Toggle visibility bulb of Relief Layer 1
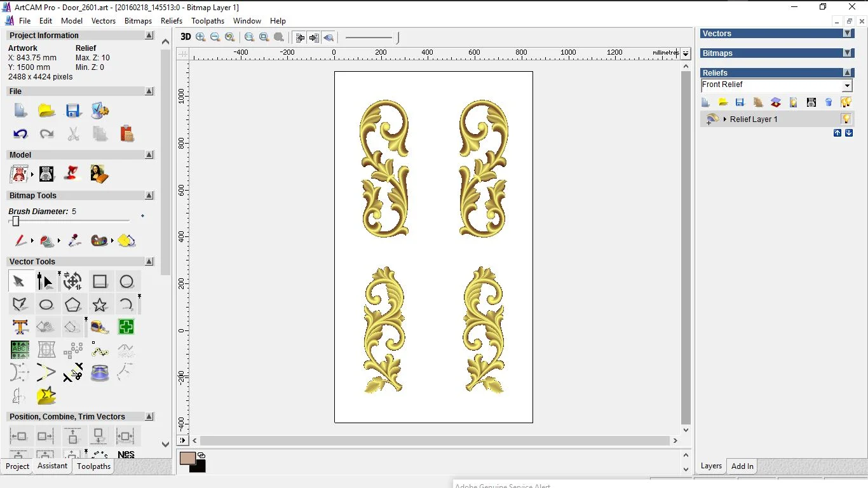 click(x=846, y=119)
